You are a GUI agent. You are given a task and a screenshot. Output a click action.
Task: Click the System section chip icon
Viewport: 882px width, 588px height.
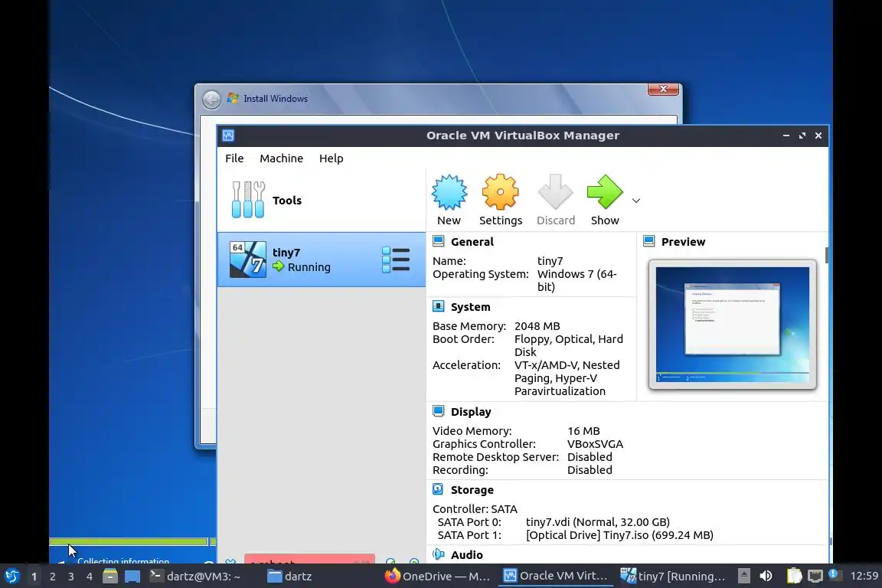pos(438,307)
